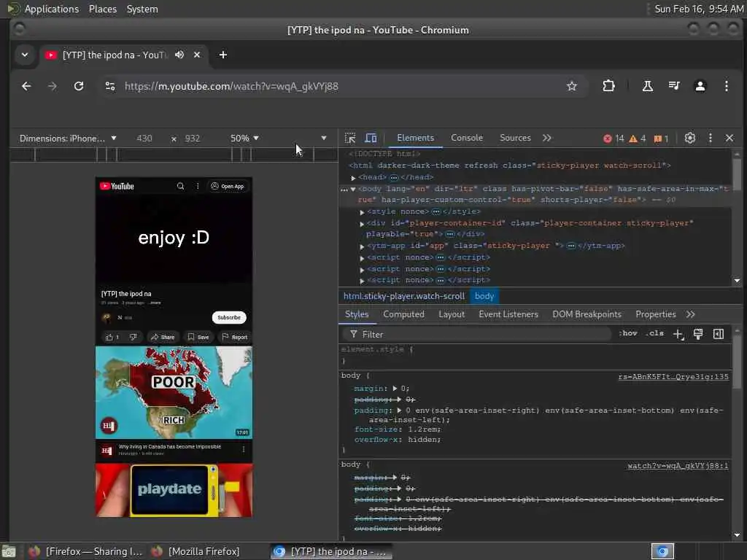Open the Chromium three-dot menu

(x=726, y=86)
